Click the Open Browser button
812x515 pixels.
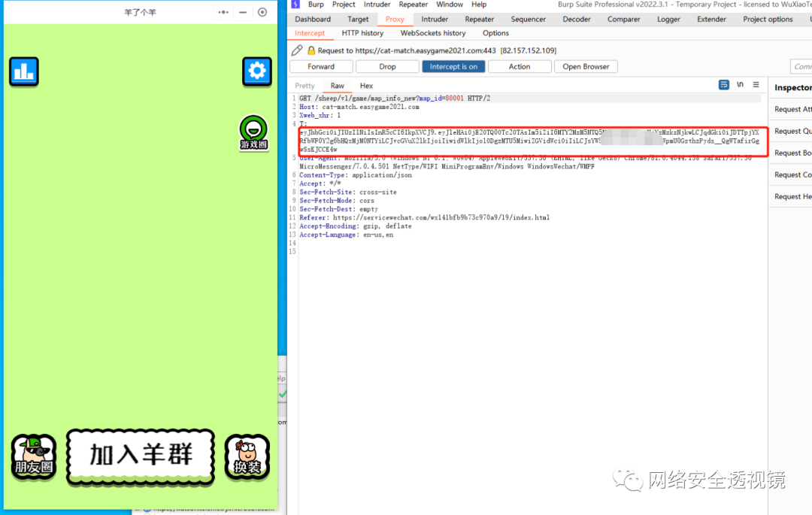[x=586, y=67]
